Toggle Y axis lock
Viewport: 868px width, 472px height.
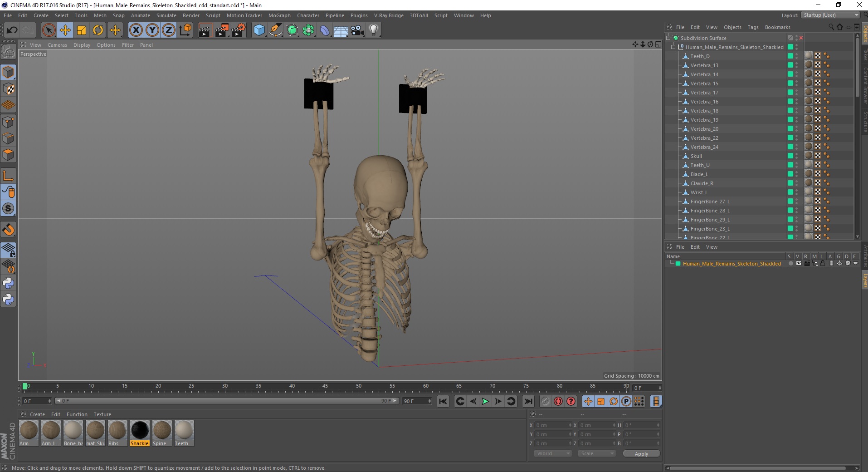pos(152,30)
